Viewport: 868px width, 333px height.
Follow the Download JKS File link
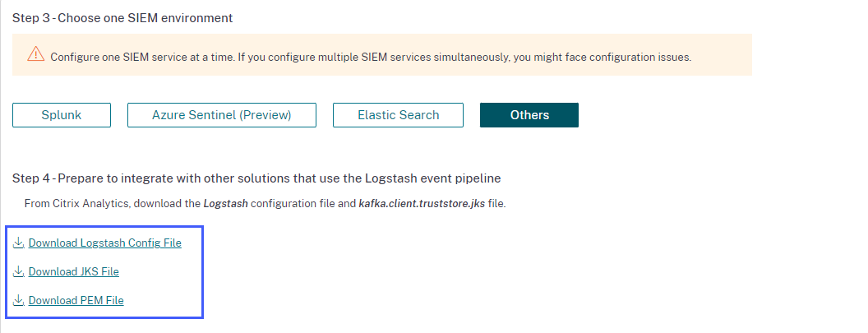pos(73,271)
